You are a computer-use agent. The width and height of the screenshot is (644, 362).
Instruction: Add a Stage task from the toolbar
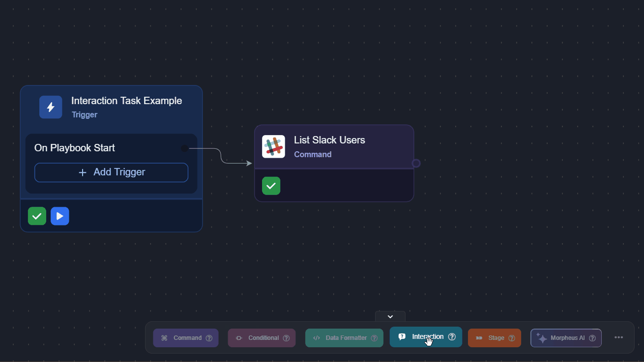coord(490,338)
